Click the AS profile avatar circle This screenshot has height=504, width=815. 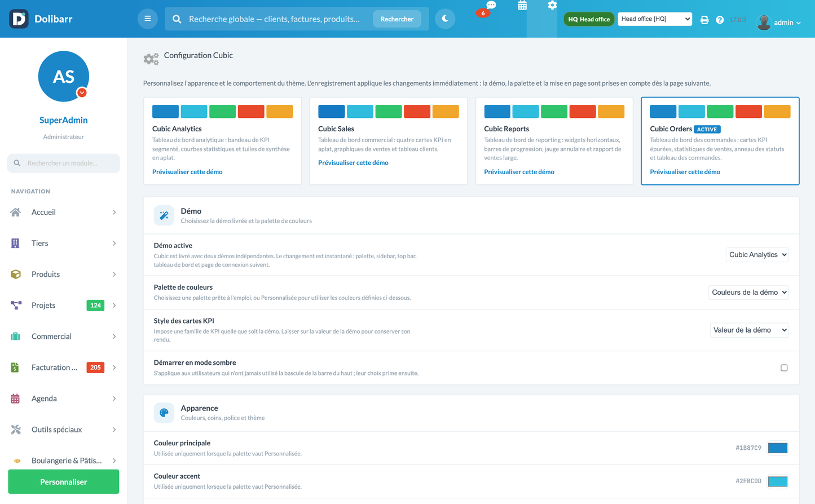point(64,77)
